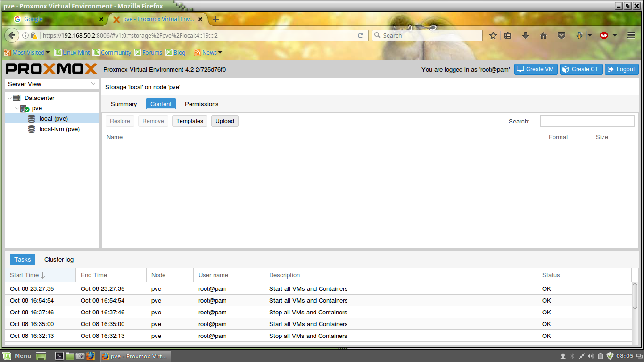Launch screenshot camera tool in taskbar
This screenshot has height=362, width=644.
pyautogui.click(x=80, y=356)
